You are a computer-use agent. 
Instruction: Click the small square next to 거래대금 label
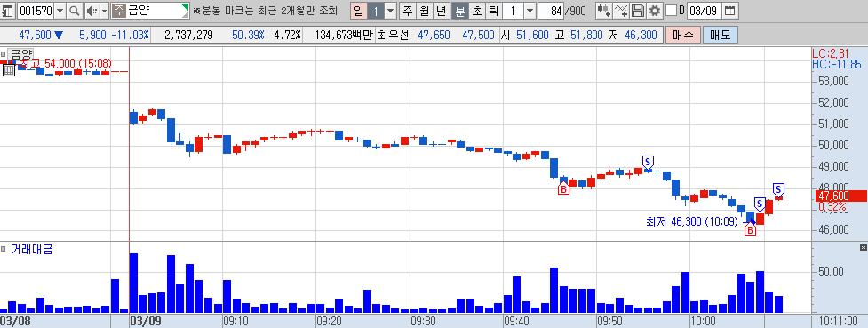click(x=4, y=249)
